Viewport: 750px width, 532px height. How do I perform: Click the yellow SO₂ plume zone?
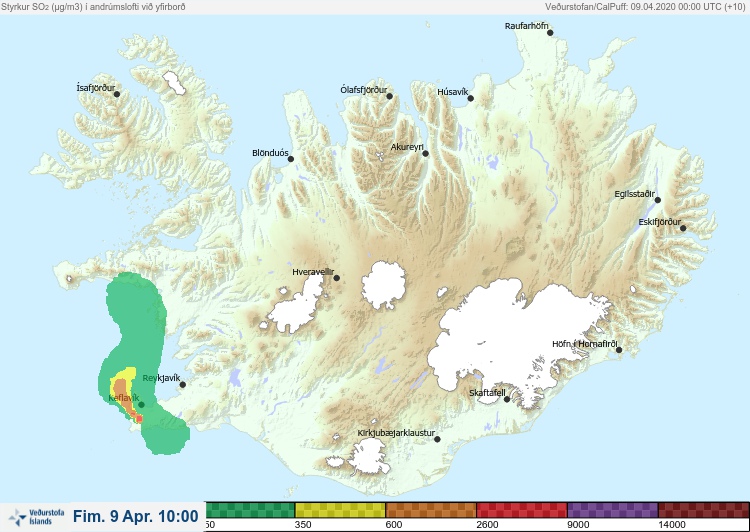click(x=127, y=373)
